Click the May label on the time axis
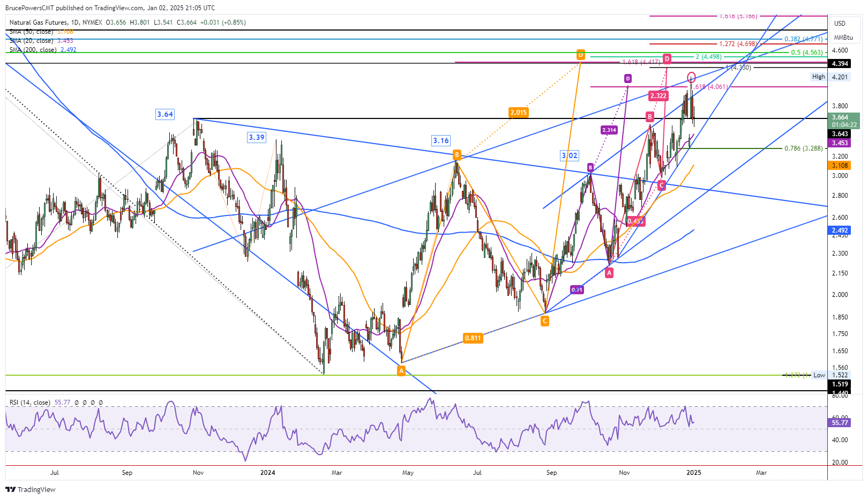This screenshot has width=868, height=499. [x=408, y=473]
